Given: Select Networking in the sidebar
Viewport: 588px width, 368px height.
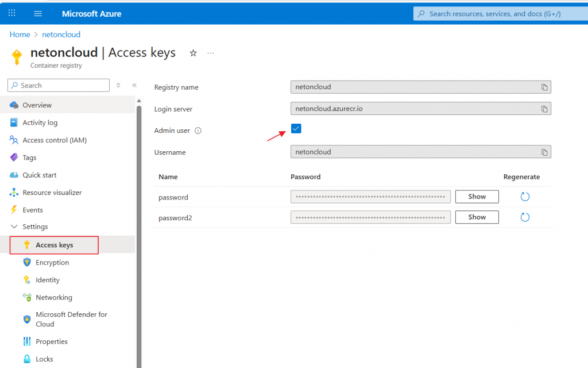Looking at the screenshot, I should [54, 297].
